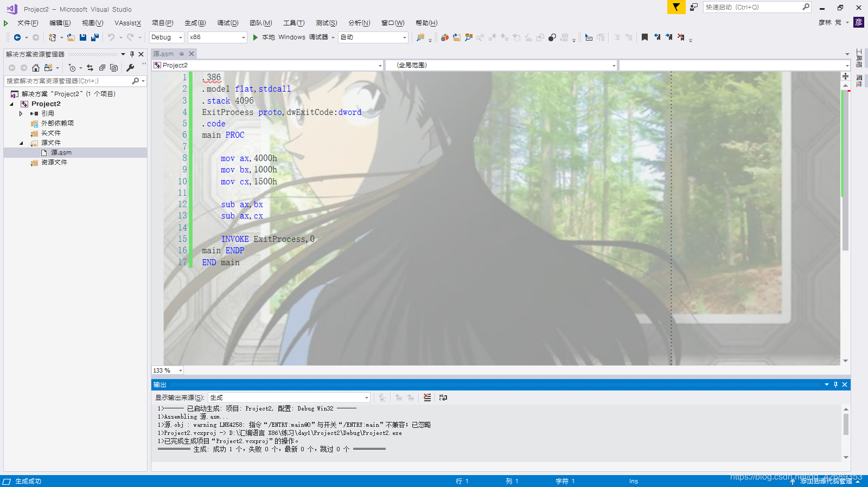This screenshot has height=487, width=868.
Task: Open the Project2 scope dropdown above editor
Action: pos(268,65)
